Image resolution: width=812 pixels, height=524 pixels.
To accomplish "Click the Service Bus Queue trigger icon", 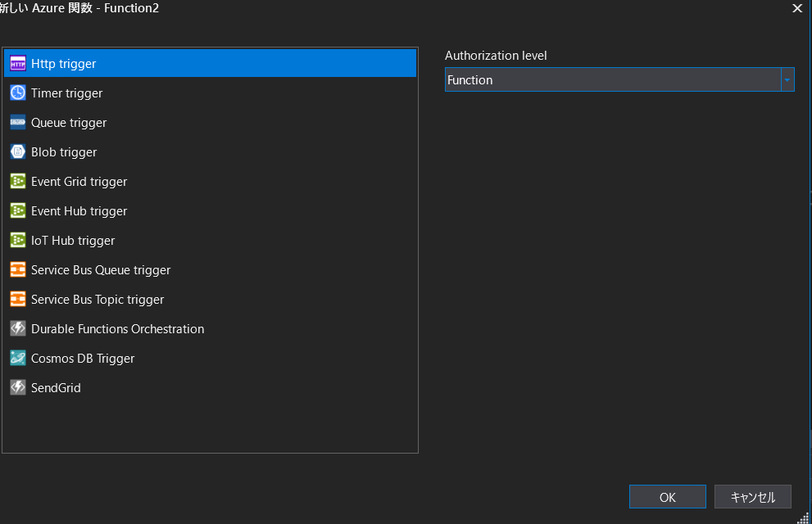I will click(x=17, y=270).
